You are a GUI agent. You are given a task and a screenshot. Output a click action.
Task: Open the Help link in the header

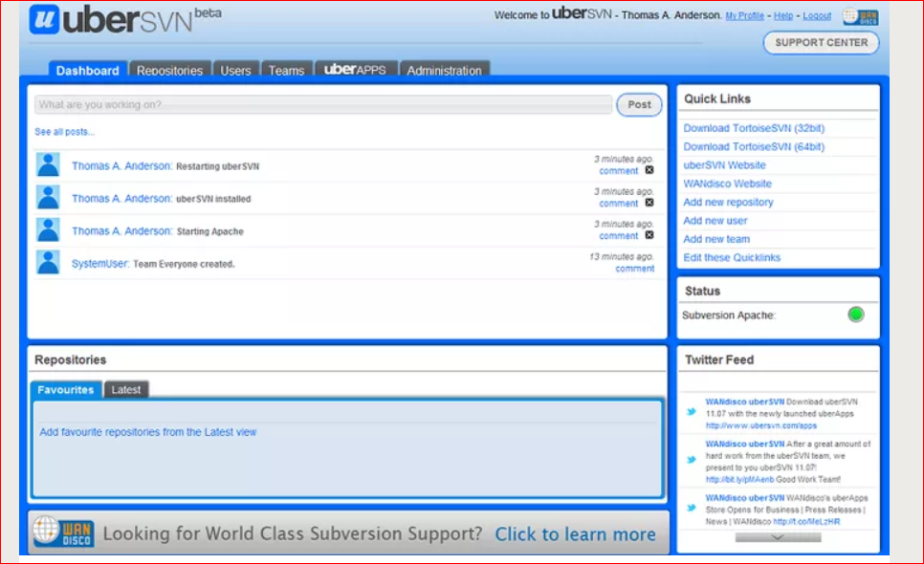coord(783,16)
